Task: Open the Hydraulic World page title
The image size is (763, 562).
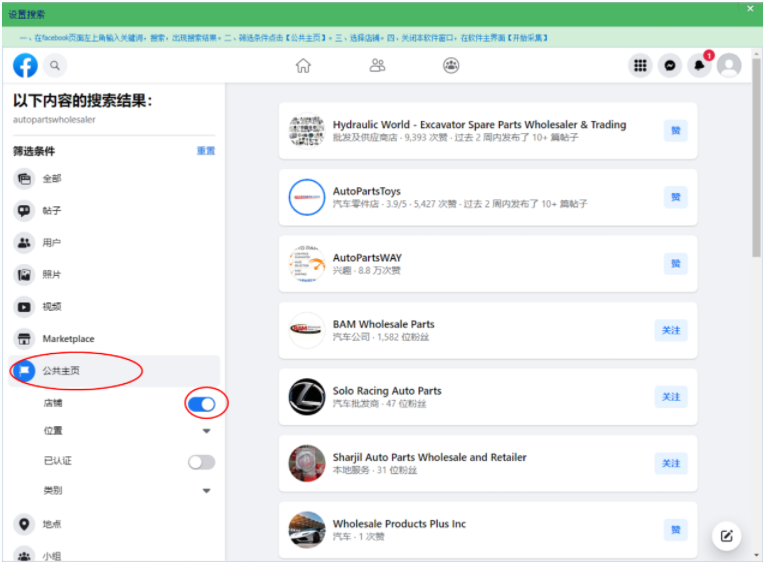Action: click(479, 125)
